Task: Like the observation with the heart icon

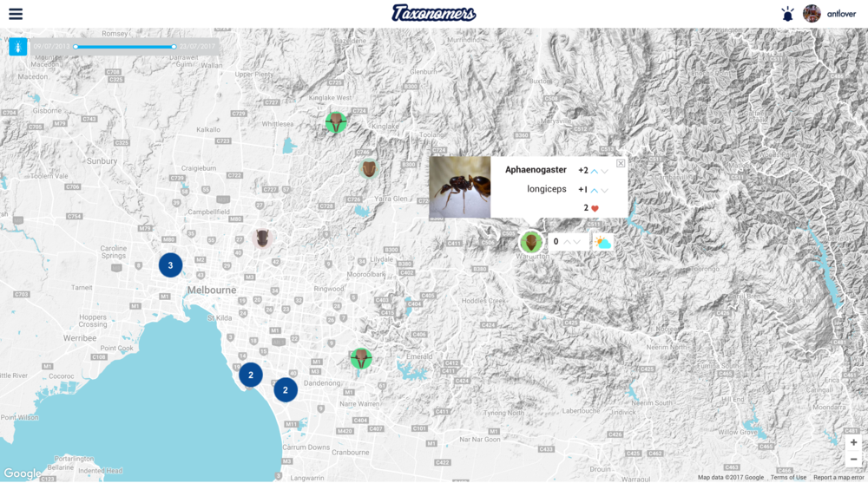Action: click(595, 208)
